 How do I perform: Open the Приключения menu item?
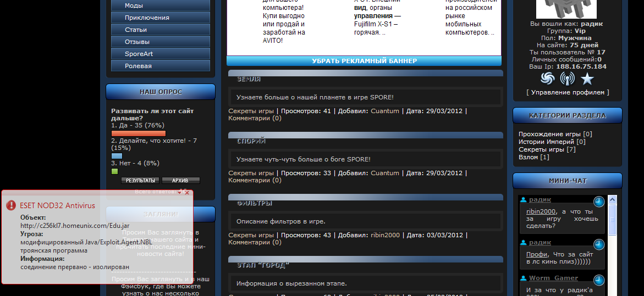coord(161,18)
